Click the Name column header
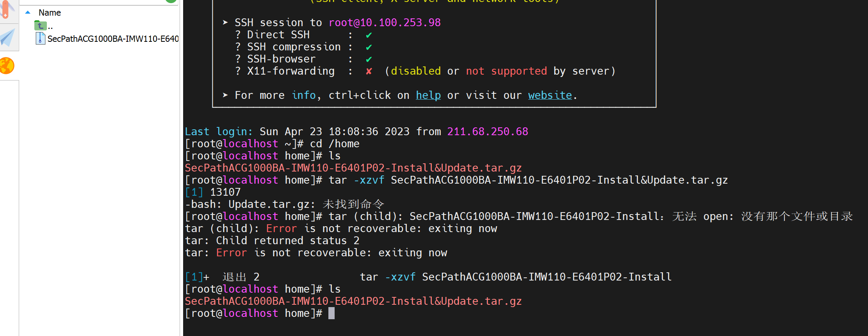Image resolution: width=868 pixels, height=336 pixels. tap(50, 13)
